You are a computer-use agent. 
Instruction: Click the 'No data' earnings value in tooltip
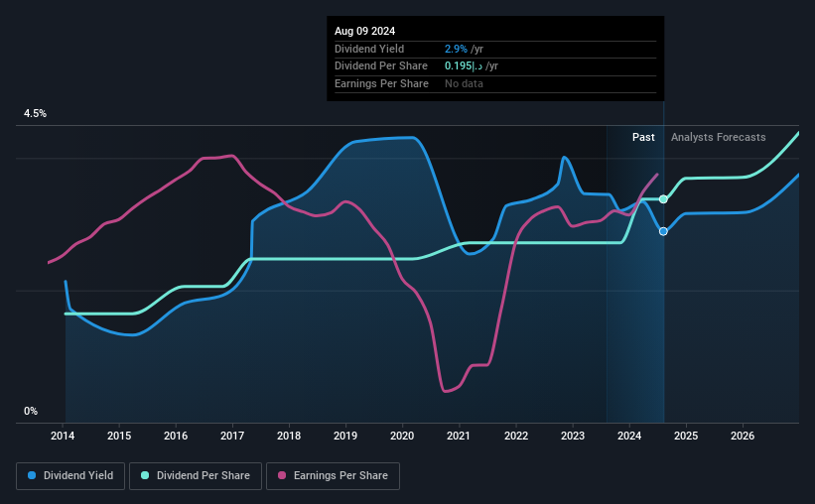coord(464,83)
